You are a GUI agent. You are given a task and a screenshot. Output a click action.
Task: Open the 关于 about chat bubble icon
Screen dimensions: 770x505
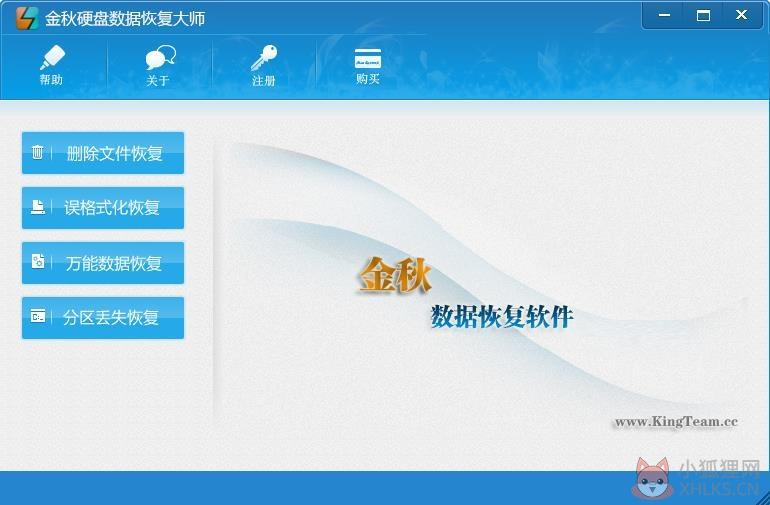click(x=160, y=58)
